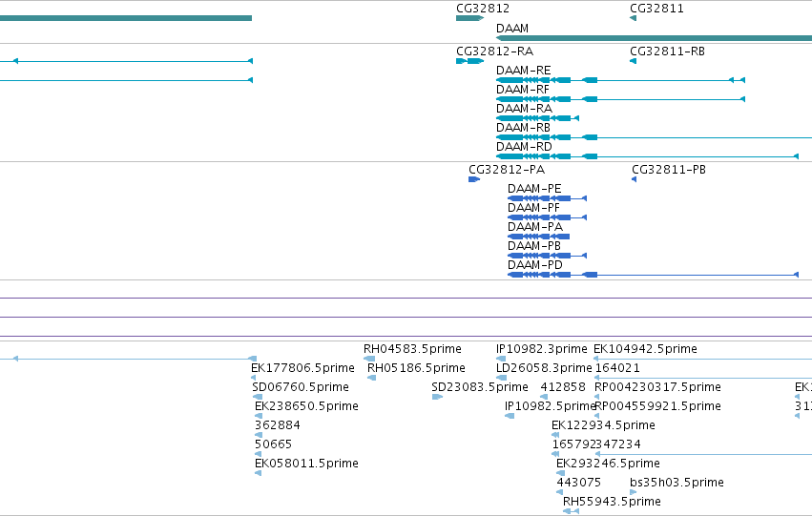Click the RH04583.5prime EST label

pos(412,349)
